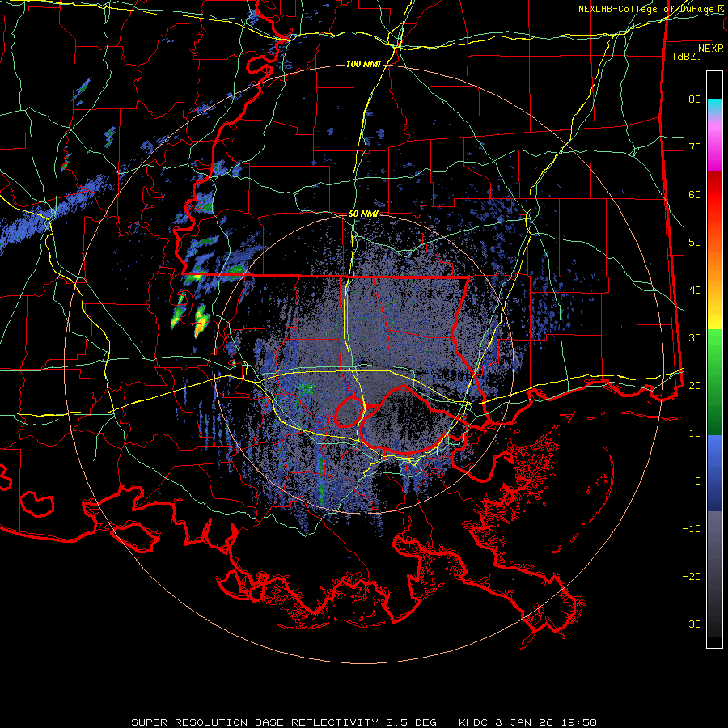Click the -20 value on dBZ scale
The height and width of the screenshot is (728, 728).
(x=692, y=577)
